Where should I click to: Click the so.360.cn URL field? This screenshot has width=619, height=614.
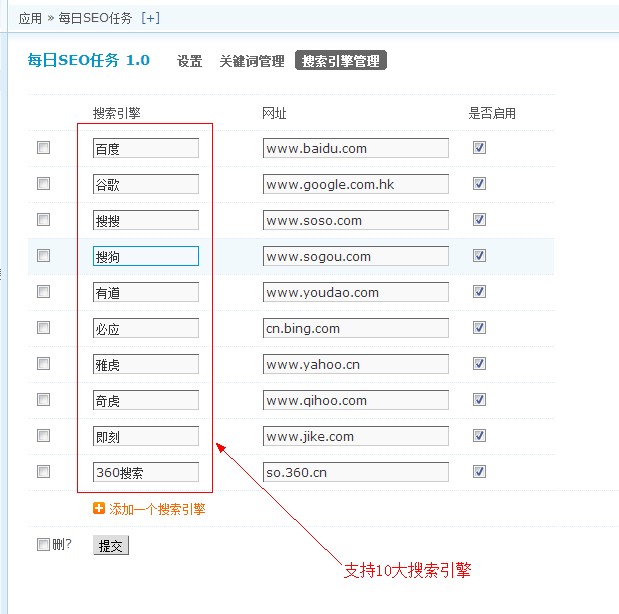(x=356, y=472)
